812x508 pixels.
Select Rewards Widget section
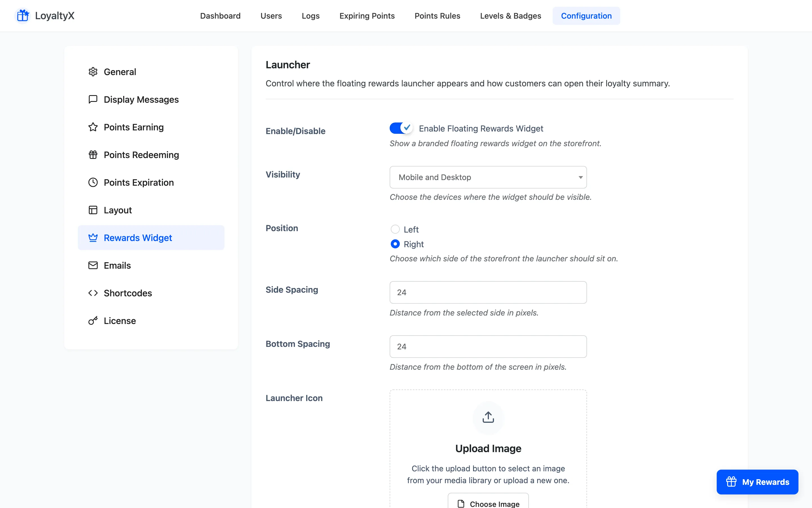point(151,238)
